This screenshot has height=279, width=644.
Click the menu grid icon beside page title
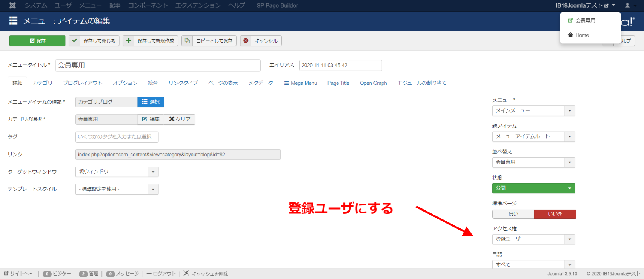[x=14, y=21]
